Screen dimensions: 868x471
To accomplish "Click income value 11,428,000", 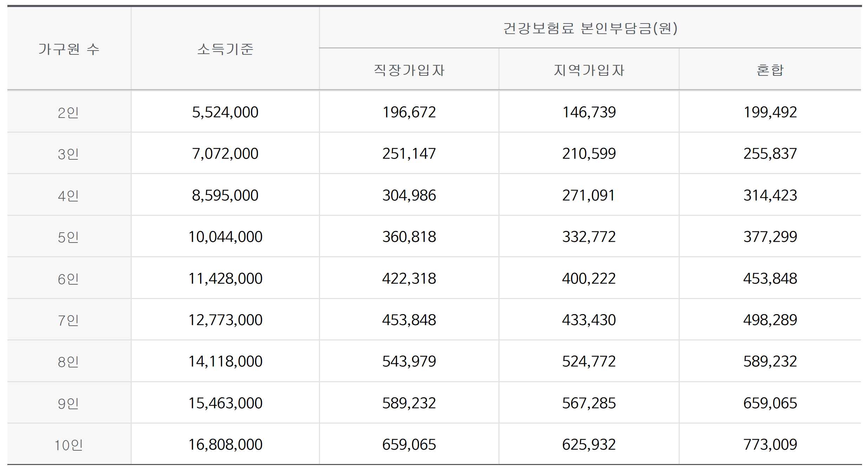I will [225, 278].
